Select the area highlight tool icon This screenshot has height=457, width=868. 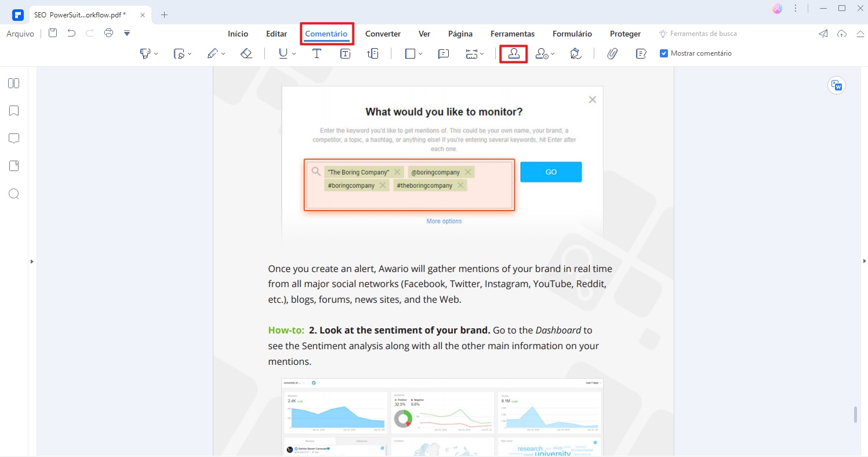179,53
